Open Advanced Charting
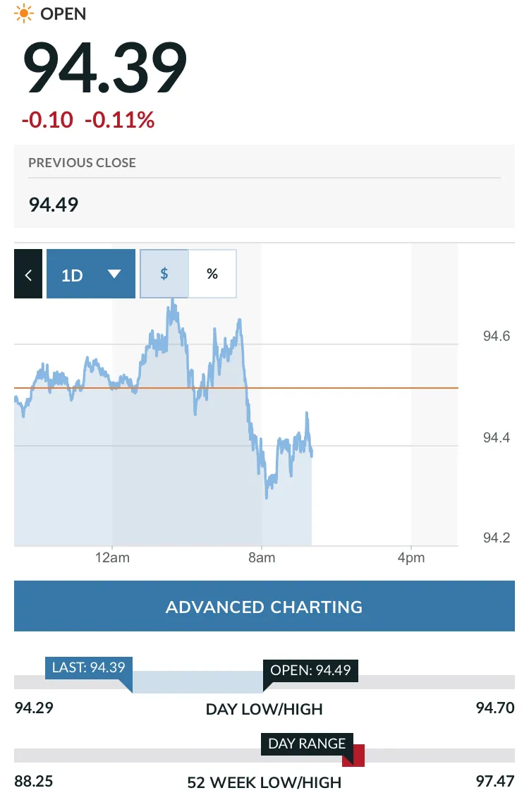Image resolution: width=529 pixels, height=812 pixels. pyautogui.click(x=264, y=607)
